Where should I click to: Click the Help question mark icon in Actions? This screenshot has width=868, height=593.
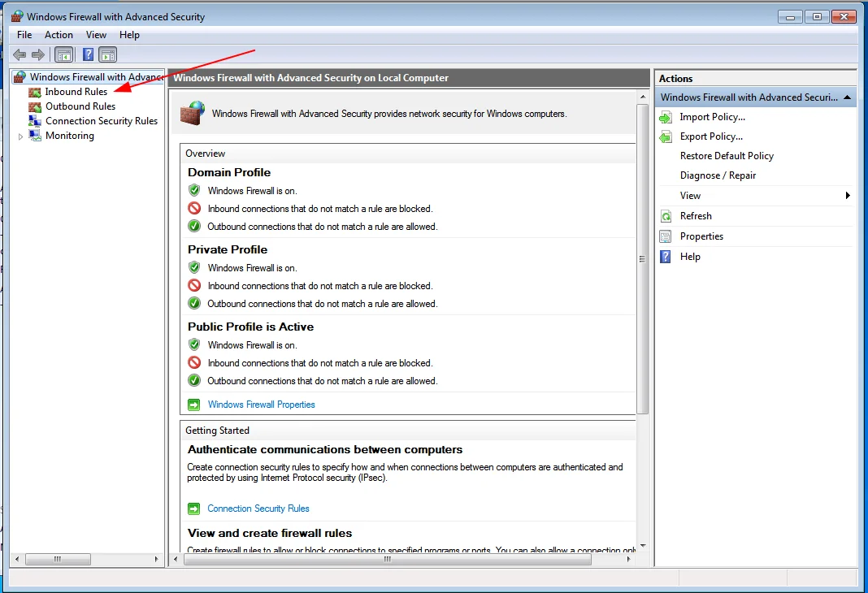click(x=666, y=257)
